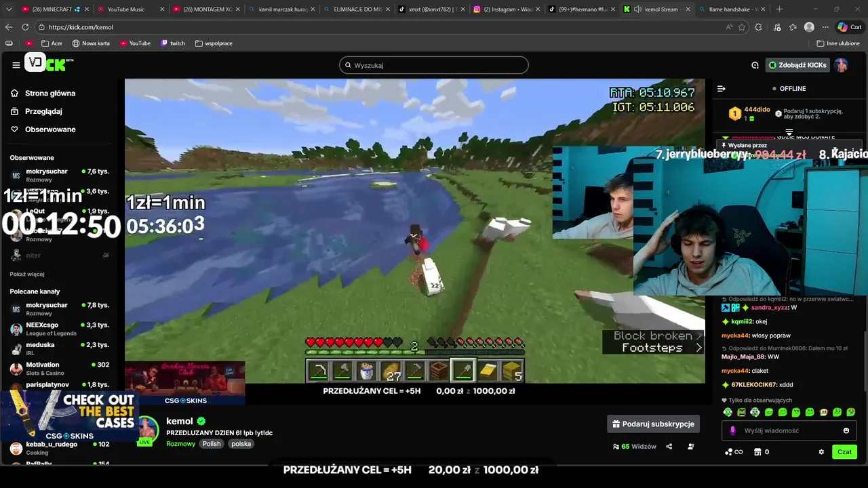Expand Pokaż więcej followed channels
Screen dimensions: 868x488
coord(27,274)
